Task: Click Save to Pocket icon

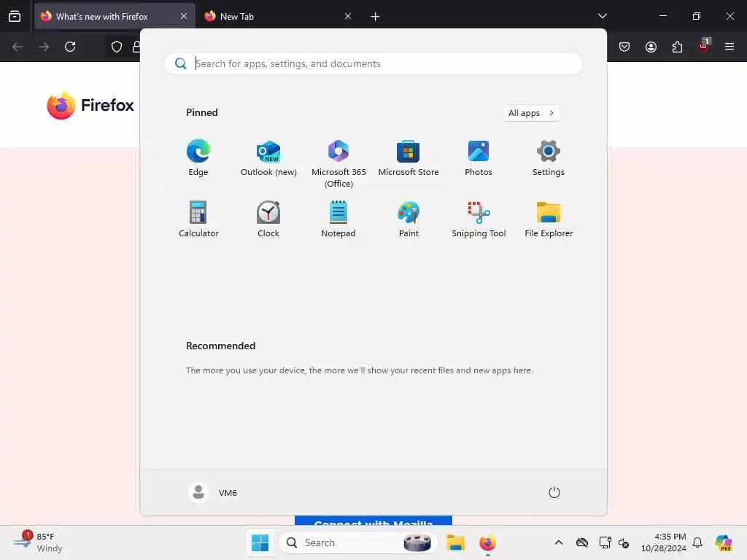Action: (x=624, y=47)
